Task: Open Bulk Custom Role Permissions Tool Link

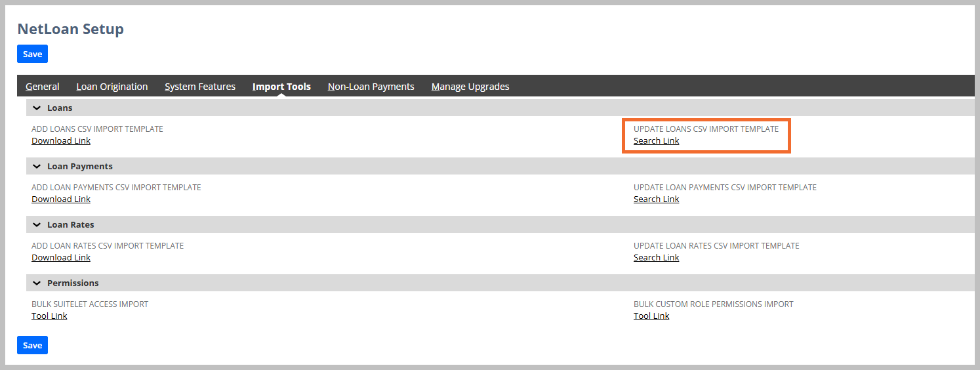Action: [651, 316]
